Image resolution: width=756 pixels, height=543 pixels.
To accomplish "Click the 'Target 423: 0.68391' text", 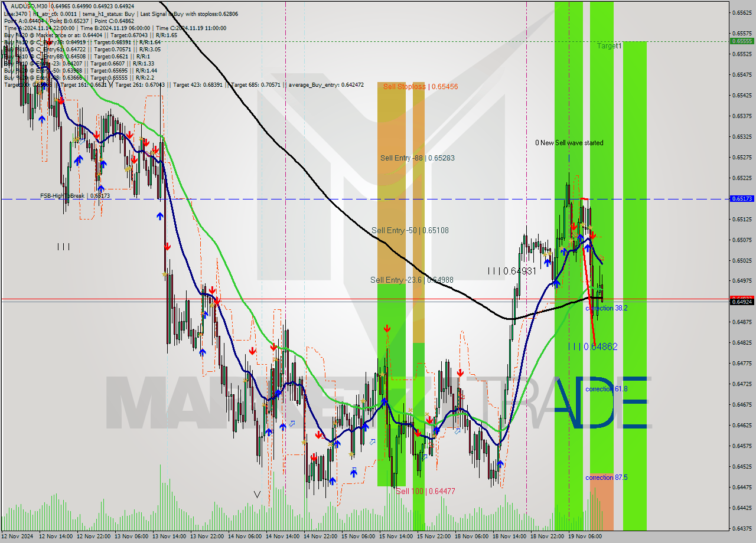I will coord(199,85).
